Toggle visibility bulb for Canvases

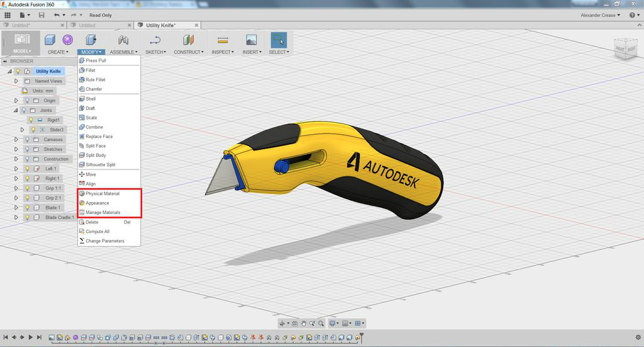[x=27, y=139]
